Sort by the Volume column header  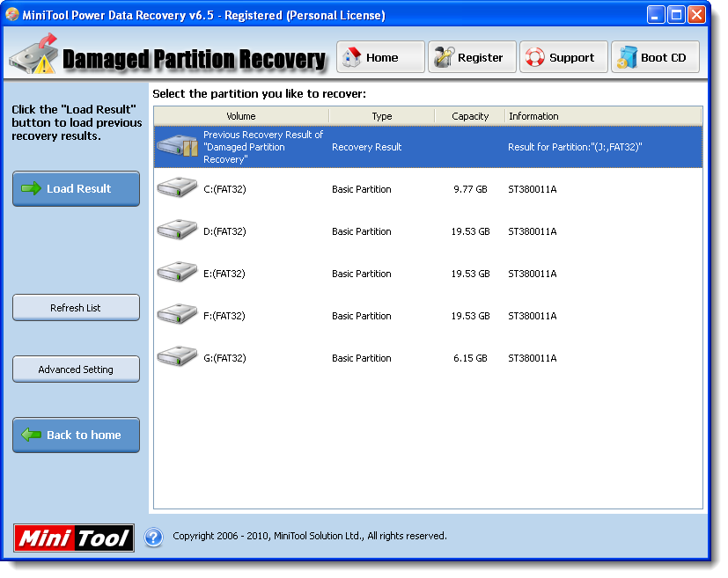pos(241,116)
